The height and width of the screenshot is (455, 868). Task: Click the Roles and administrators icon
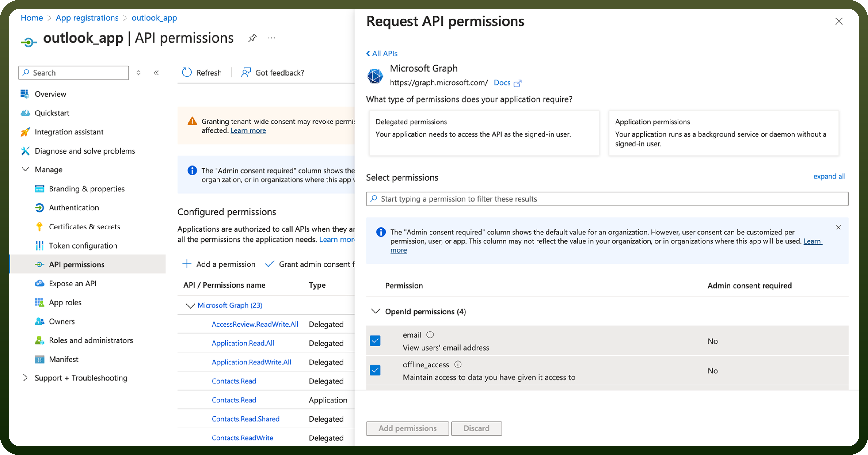(39, 340)
